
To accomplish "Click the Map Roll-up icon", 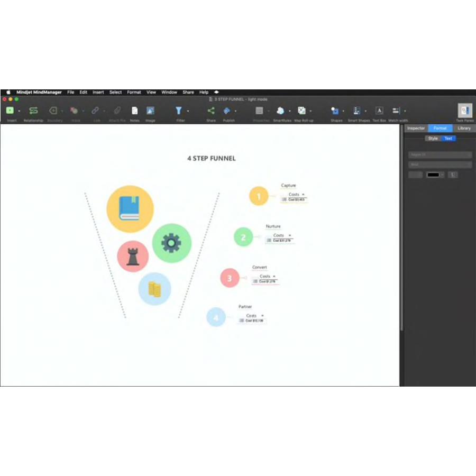I will point(301,111).
